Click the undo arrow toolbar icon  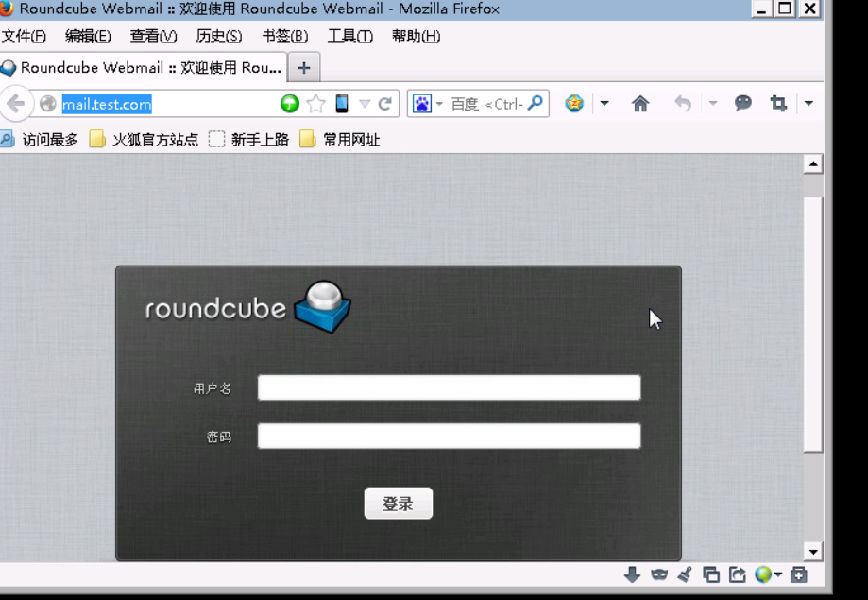[x=683, y=103]
